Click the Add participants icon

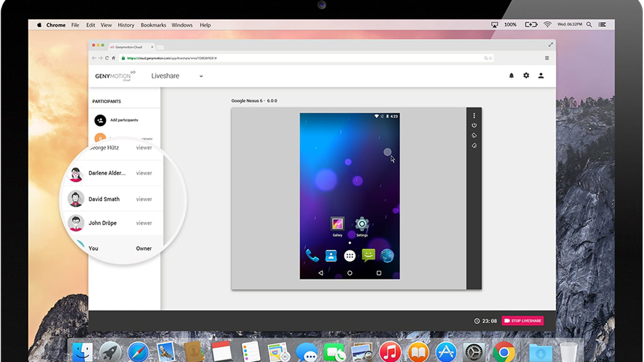tap(100, 120)
